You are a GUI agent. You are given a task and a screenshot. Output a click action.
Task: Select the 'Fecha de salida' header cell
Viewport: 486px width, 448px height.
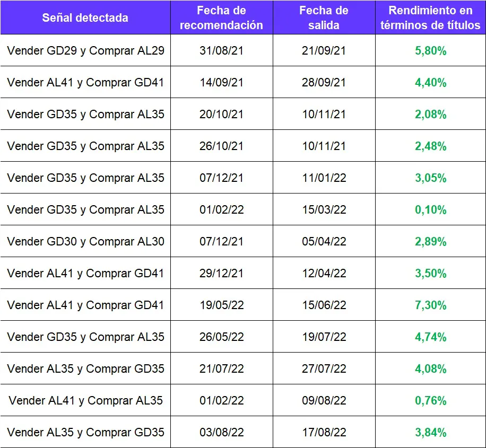[x=324, y=17]
